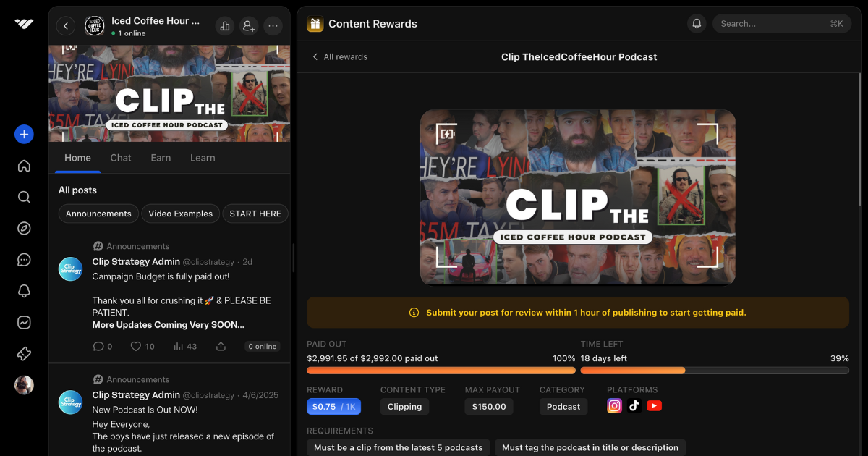This screenshot has height=456, width=868.
Task: Click the Clip Strategy avatar on first post
Action: pyautogui.click(x=70, y=269)
